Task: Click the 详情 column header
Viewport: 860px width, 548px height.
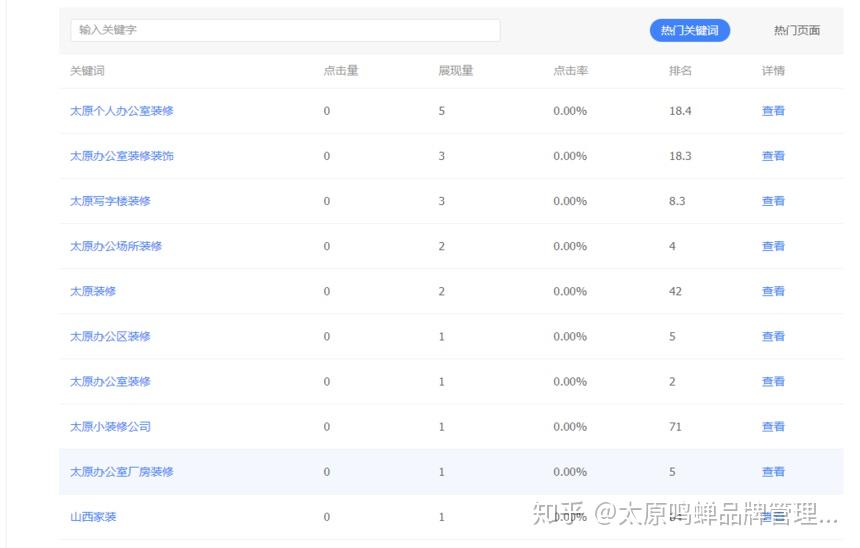Action: click(773, 71)
